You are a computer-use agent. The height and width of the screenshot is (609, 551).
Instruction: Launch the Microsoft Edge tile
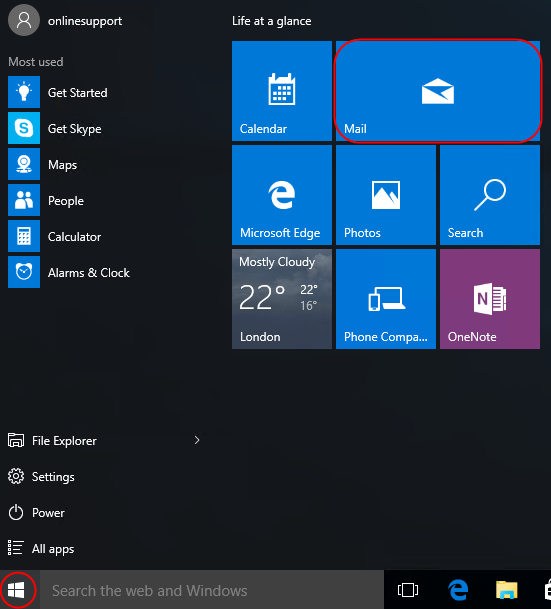click(282, 195)
